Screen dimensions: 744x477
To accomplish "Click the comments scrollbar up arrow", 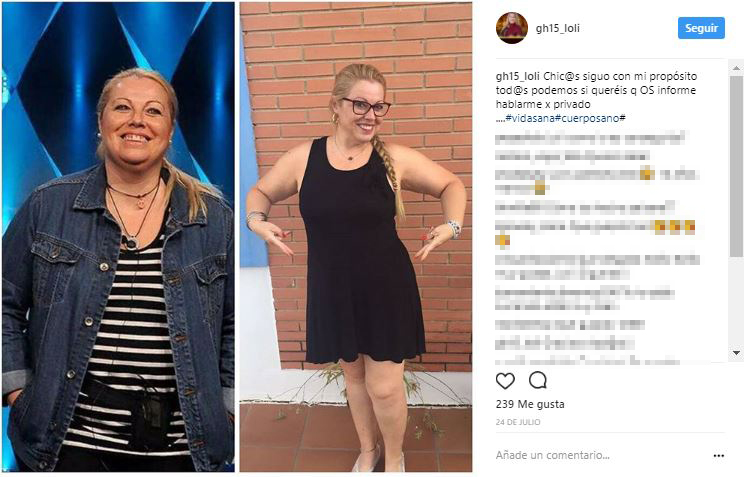I will coord(736,68).
